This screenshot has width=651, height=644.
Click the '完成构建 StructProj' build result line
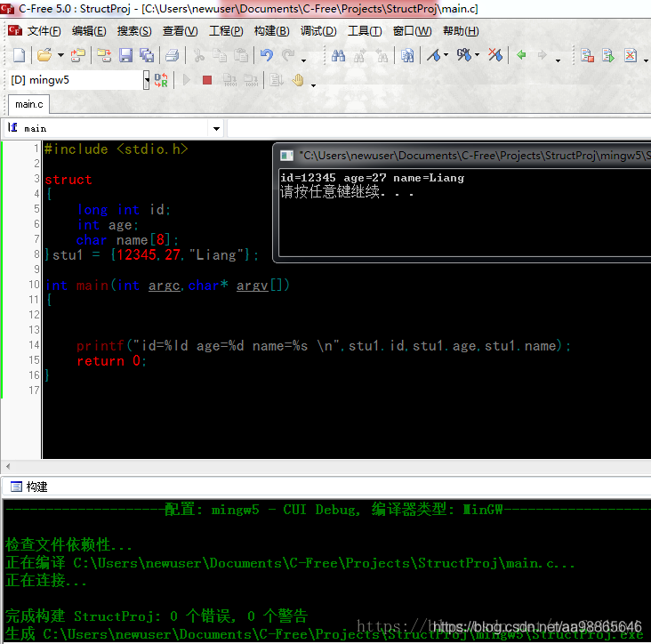[157, 616]
